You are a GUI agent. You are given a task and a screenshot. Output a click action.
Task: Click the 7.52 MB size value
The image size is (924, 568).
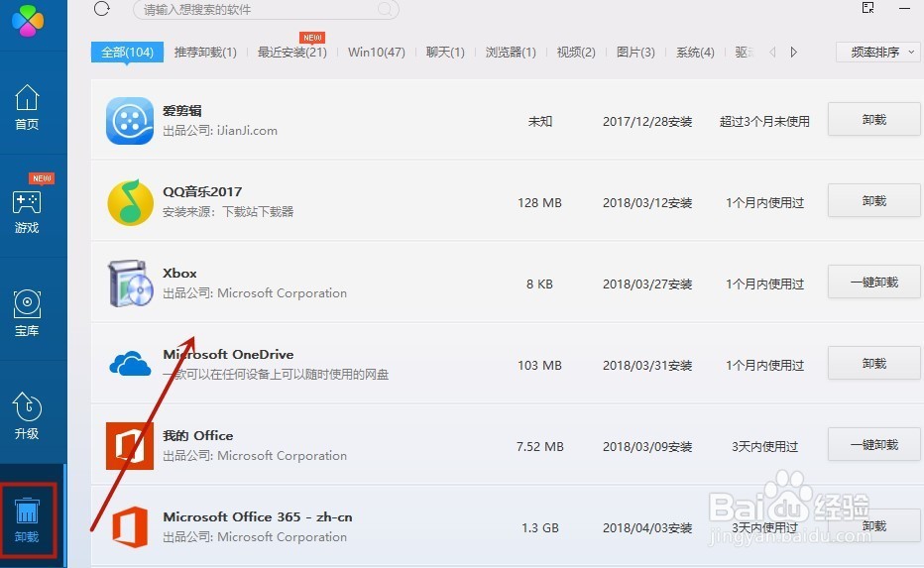click(x=539, y=447)
